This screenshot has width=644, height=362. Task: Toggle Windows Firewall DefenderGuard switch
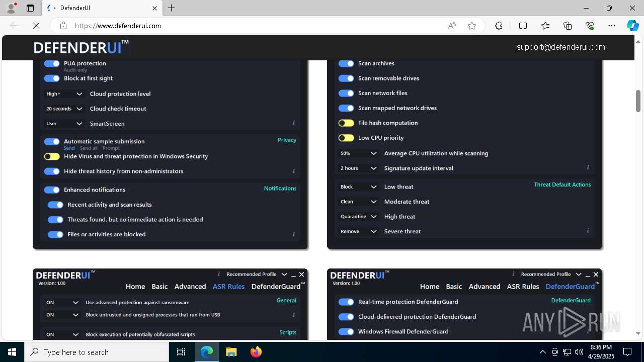(346, 331)
